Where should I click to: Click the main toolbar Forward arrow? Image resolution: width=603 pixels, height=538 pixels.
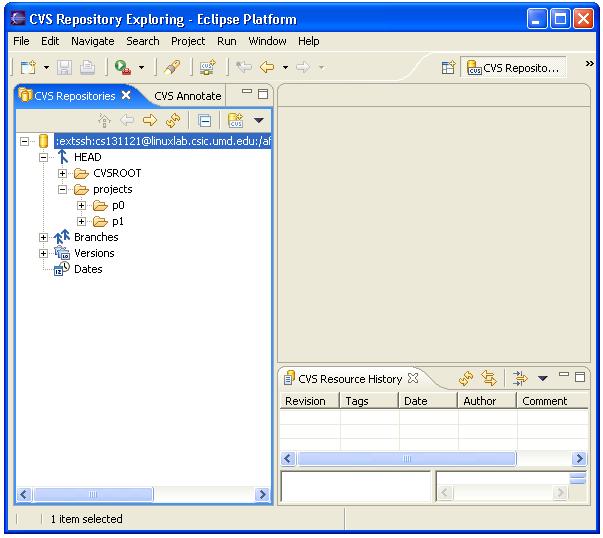[303, 67]
